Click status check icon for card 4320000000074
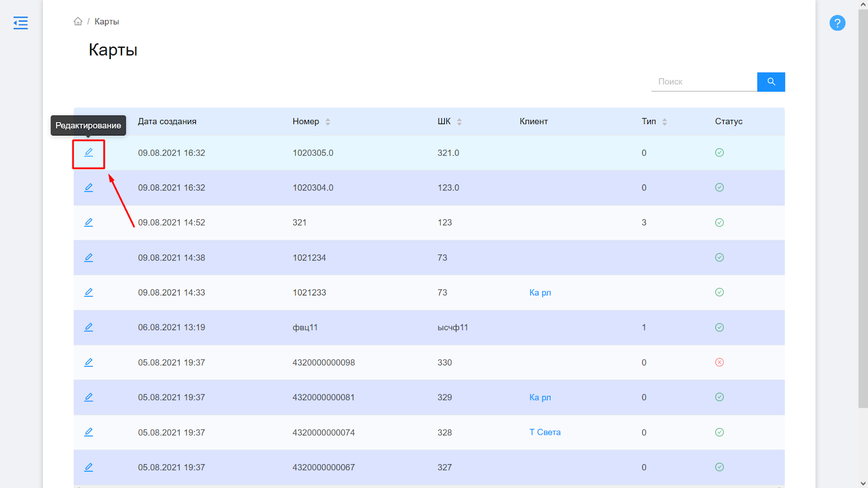 pyautogui.click(x=719, y=432)
